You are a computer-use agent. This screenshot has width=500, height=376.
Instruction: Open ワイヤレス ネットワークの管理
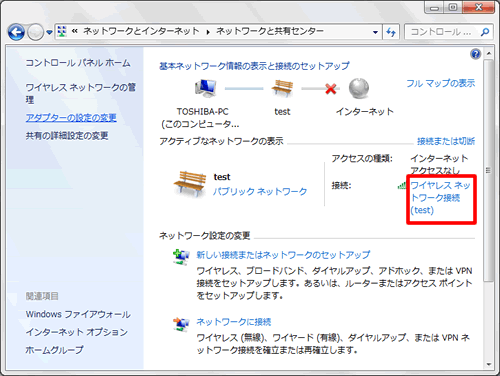[81, 93]
